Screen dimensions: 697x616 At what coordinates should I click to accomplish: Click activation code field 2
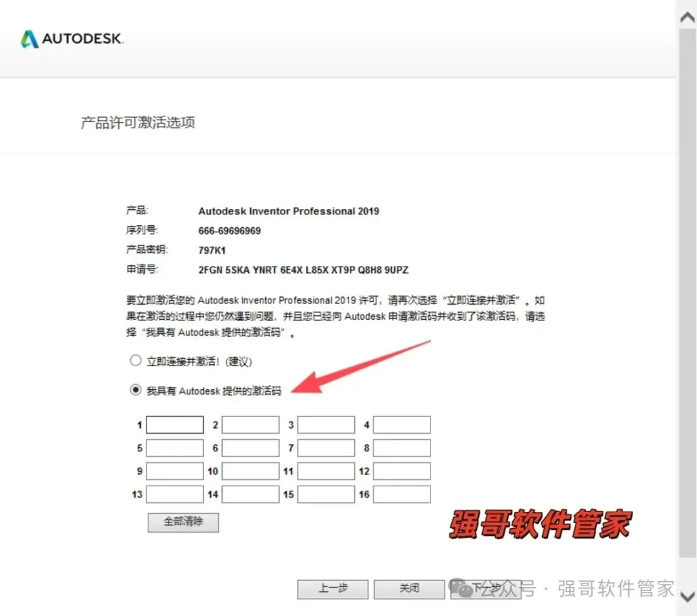(x=250, y=425)
